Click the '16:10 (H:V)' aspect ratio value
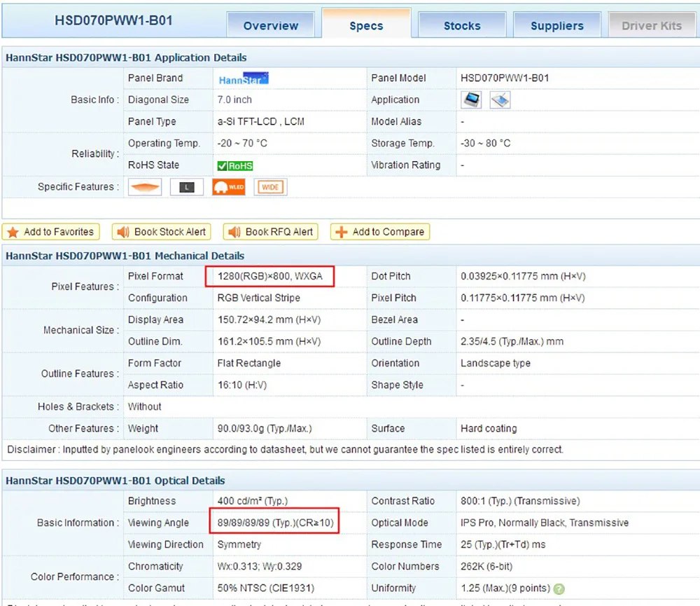This screenshot has width=700, height=606. click(x=241, y=385)
